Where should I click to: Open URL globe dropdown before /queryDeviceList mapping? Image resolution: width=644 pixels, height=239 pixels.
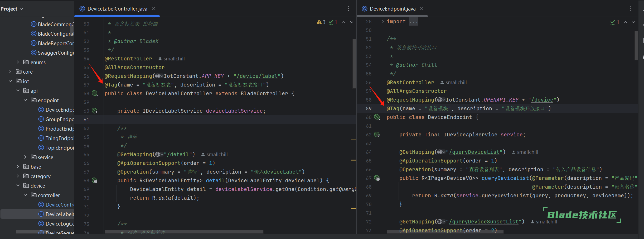click(x=441, y=152)
